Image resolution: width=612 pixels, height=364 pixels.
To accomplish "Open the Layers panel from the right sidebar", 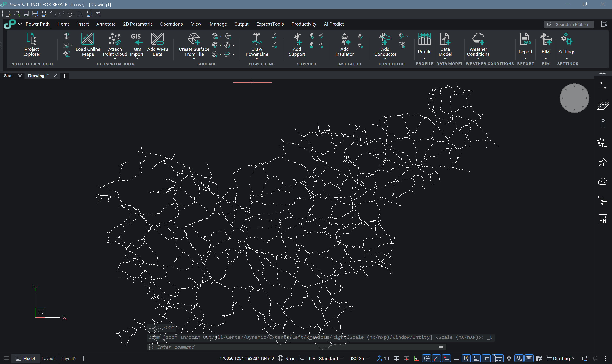I will coord(602,105).
